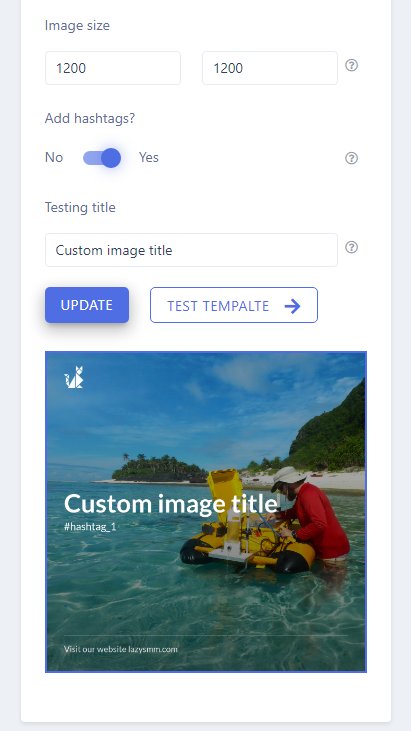Click the 'Image size' label
Viewport: 411px width, 731px height.
point(77,25)
